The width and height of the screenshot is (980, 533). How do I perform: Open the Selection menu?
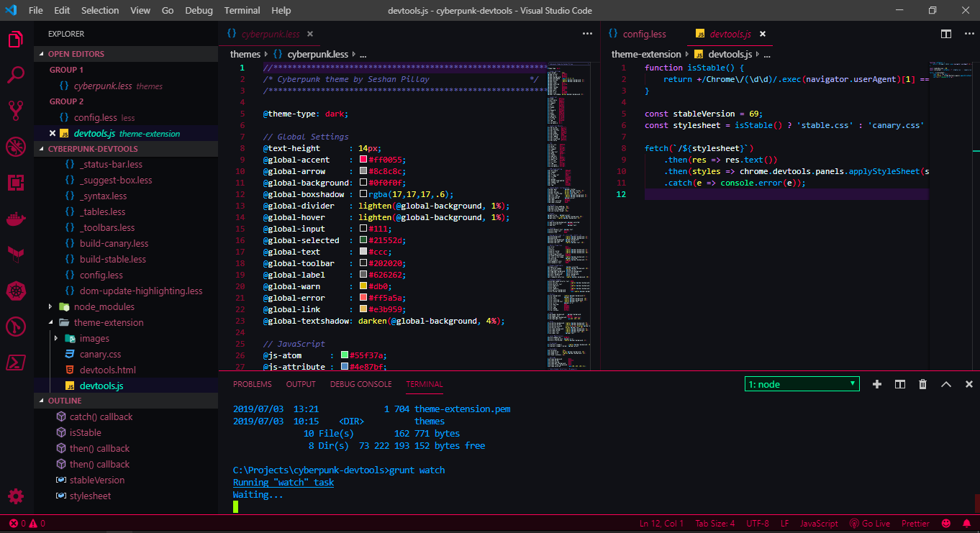[x=100, y=10]
